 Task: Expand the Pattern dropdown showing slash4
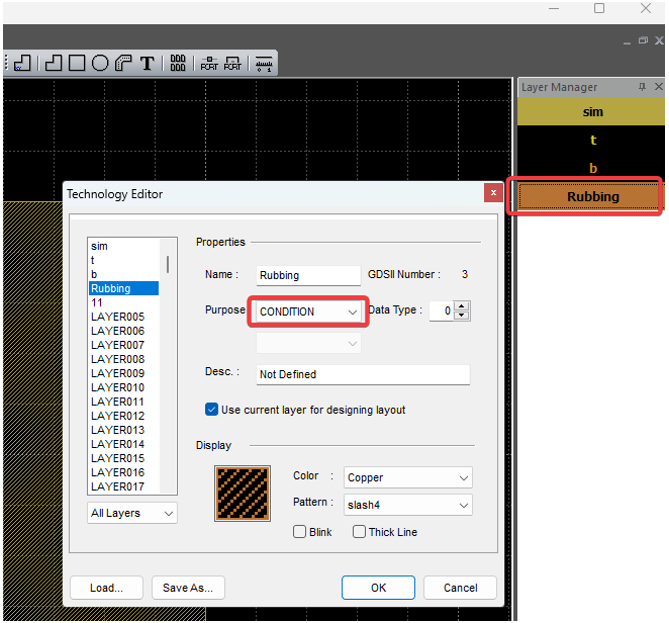[x=408, y=505]
